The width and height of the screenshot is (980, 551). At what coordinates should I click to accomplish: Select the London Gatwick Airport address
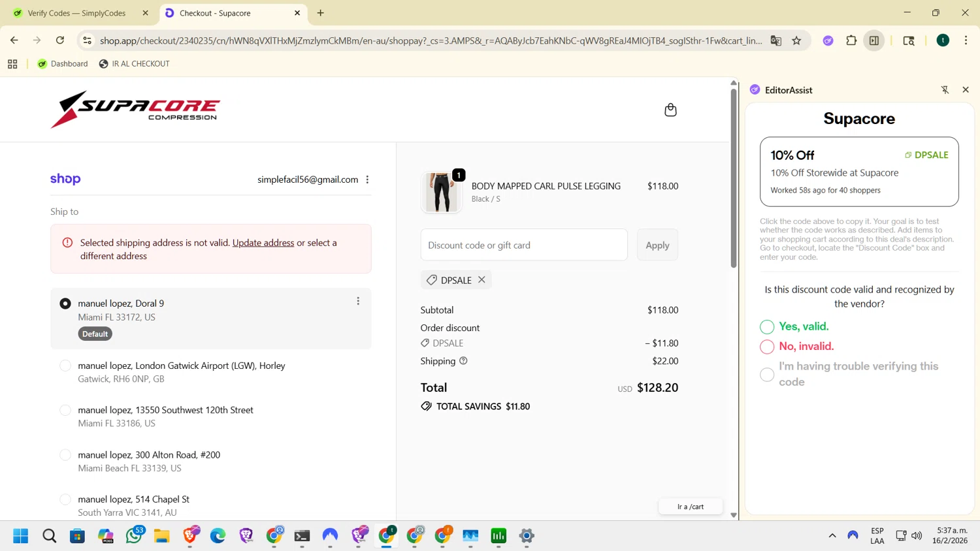pyautogui.click(x=65, y=366)
